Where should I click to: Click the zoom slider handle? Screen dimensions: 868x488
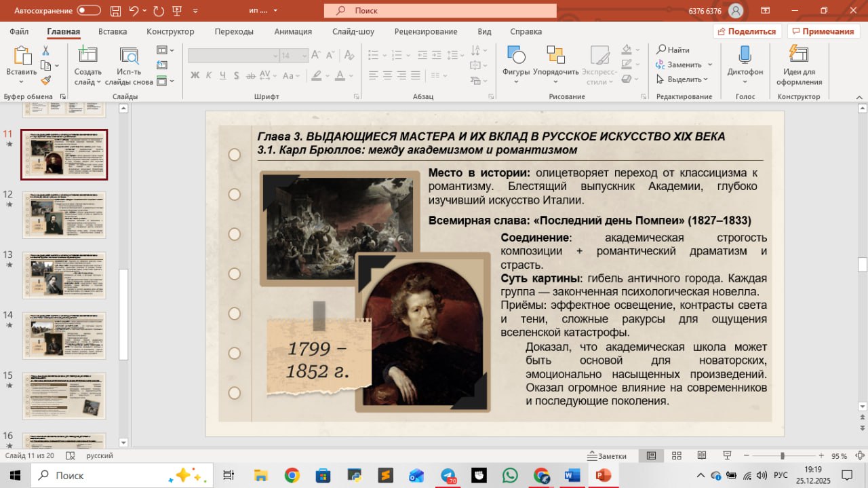pyautogui.click(x=783, y=456)
